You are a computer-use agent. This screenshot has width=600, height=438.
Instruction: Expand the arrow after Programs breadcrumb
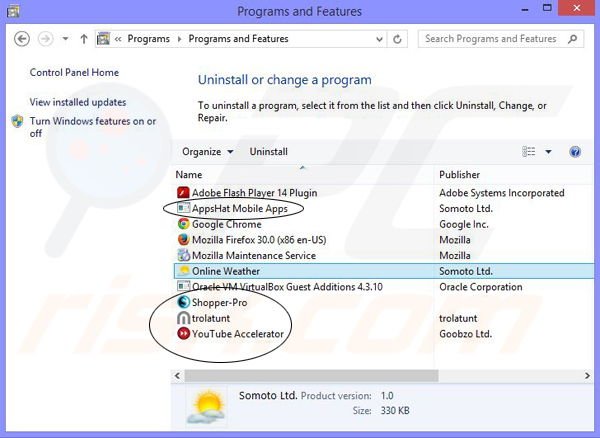click(x=179, y=39)
